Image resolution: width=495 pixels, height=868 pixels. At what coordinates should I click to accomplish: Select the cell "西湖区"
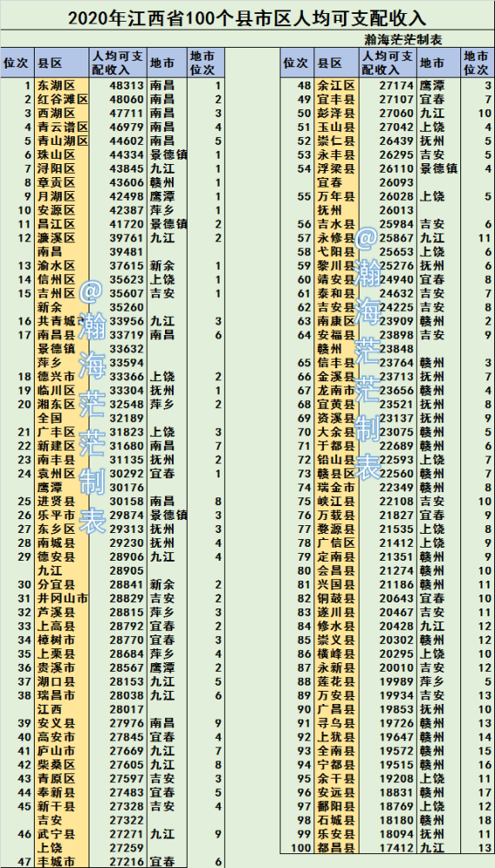[56, 114]
